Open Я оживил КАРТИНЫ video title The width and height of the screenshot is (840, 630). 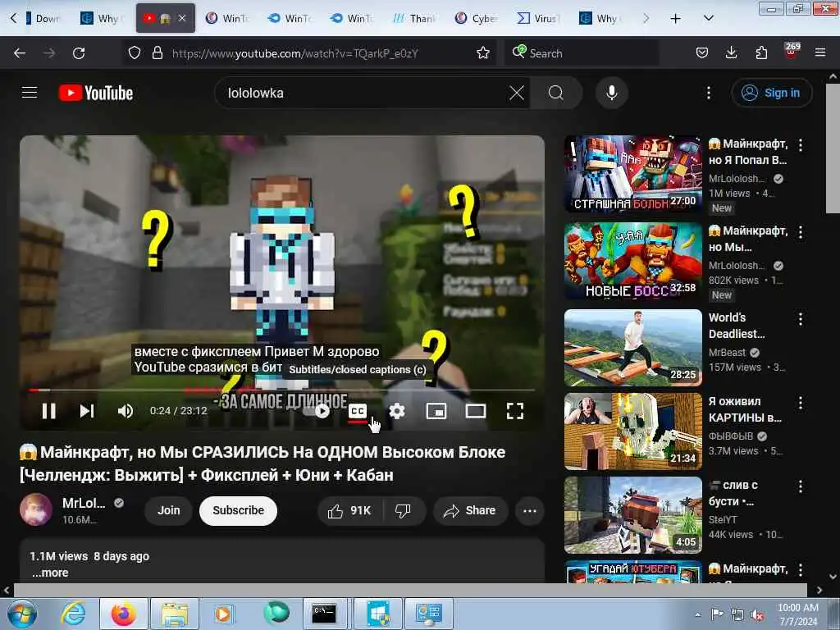coord(745,409)
